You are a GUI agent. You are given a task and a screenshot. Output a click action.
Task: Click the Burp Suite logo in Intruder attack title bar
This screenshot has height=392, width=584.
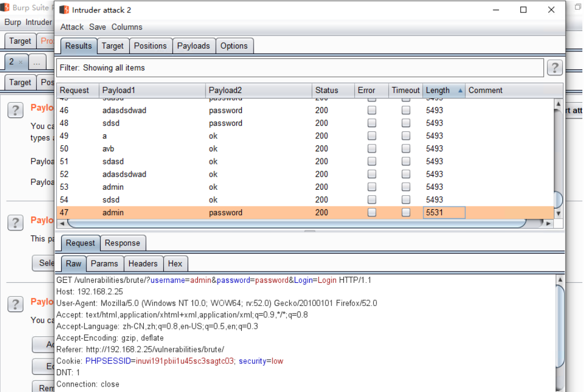[x=64, y=10]
